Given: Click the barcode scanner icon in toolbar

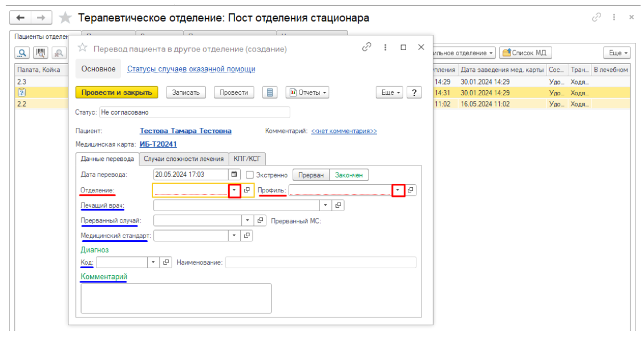Looking at the screenshot, I should [41, 53].
